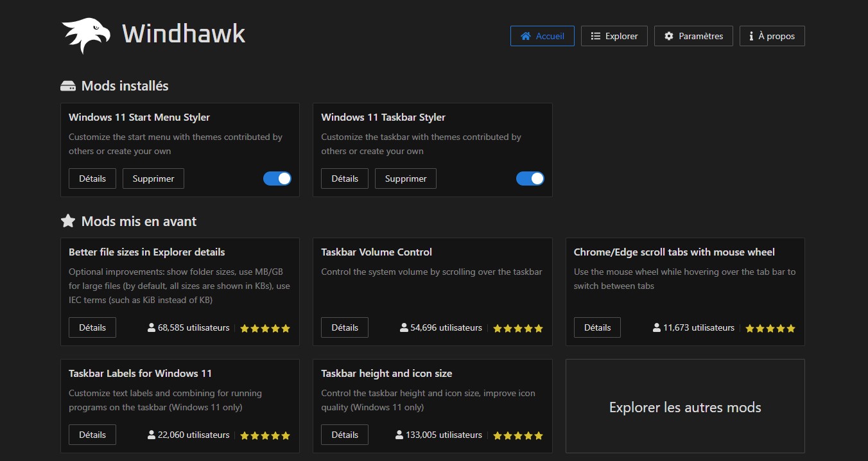Click the Taskbar height and icon size title
This screenshot has width=868, height=461.
click(x=386, y=374)
